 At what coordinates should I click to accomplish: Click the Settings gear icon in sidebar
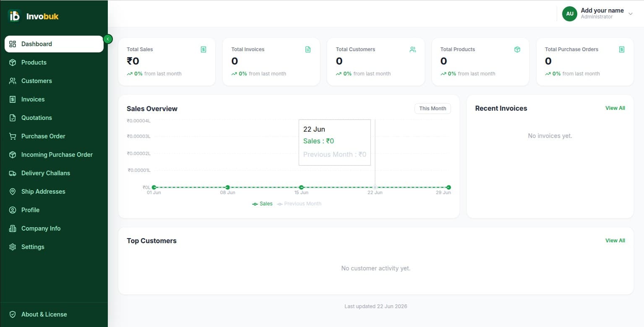(x=13, y=247)
